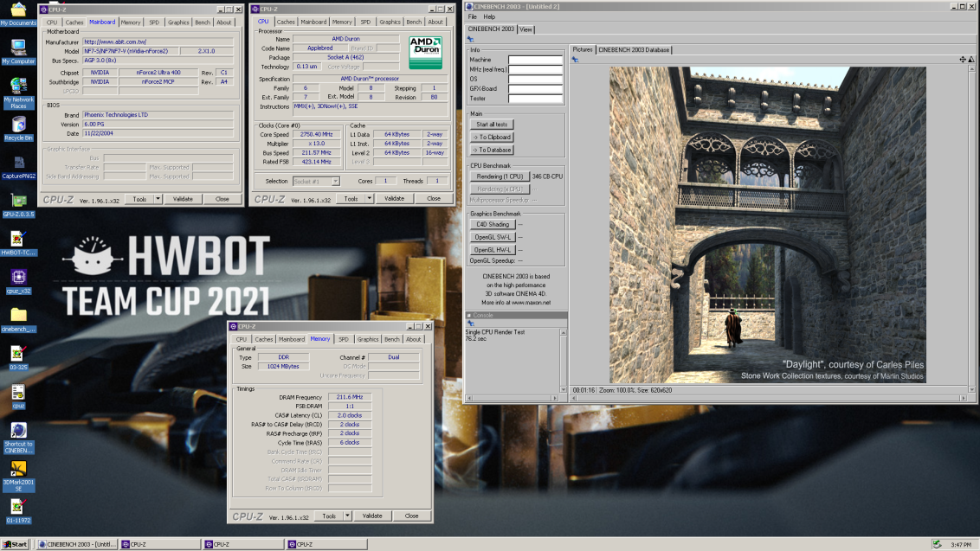The image size is (980, 551).
Task: Open the Recycle Bin
Action: (x=18, y=128)
